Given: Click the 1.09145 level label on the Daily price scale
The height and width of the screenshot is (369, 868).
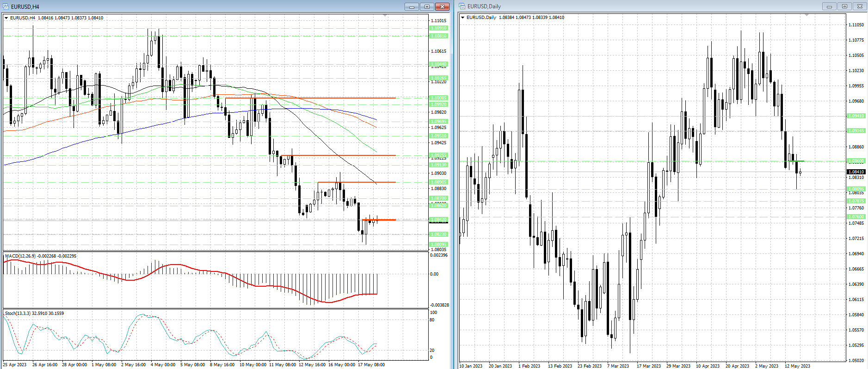Looking at the screenshot, I should (x=856, y=131).
